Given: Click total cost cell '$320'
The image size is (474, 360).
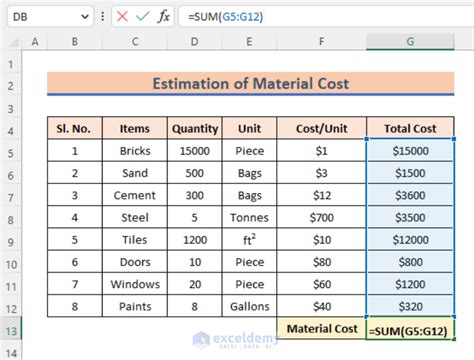Looking at the screenshot, I should pyautogui.click(x=410, y=306).
